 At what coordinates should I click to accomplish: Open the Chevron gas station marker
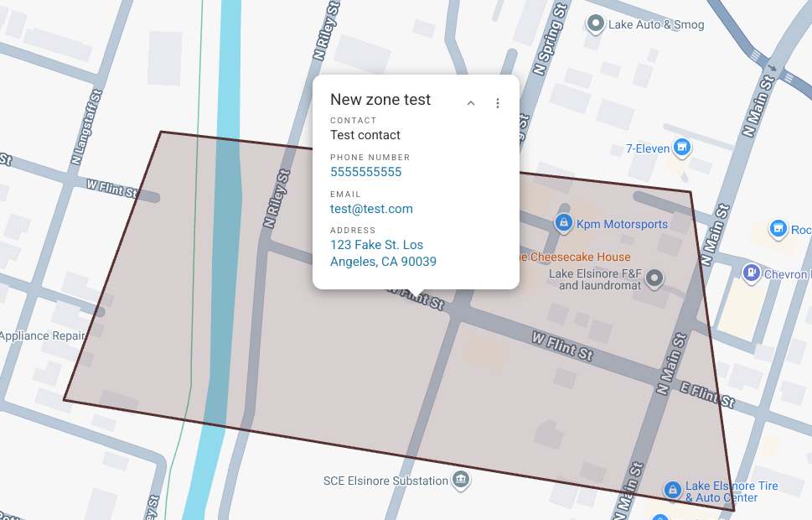click(x=751, y=273)
